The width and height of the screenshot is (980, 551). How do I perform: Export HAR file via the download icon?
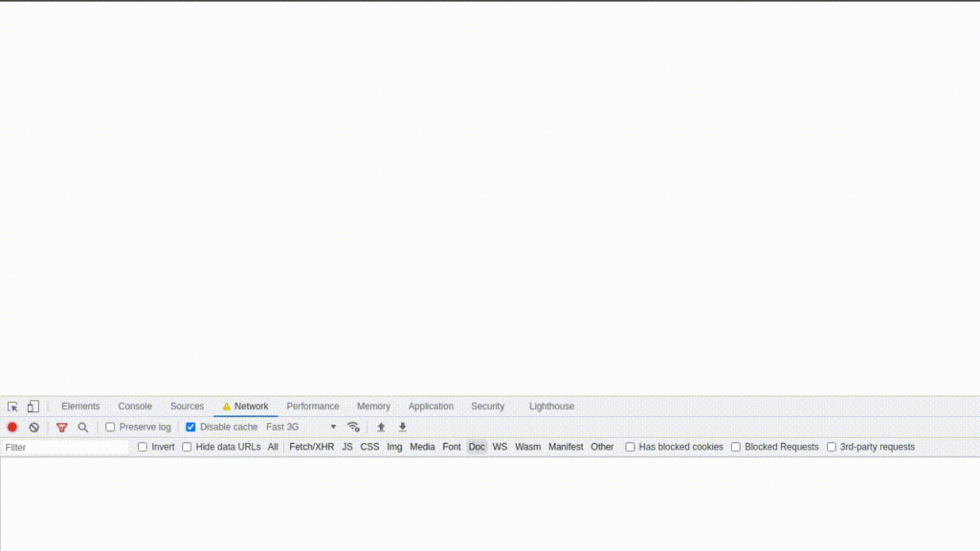tap(402, 427)
